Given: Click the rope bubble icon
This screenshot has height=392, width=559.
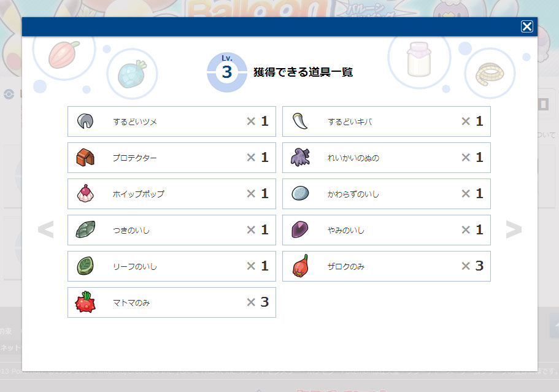Looking at the screenshot, I should click(x=490, y=74).
